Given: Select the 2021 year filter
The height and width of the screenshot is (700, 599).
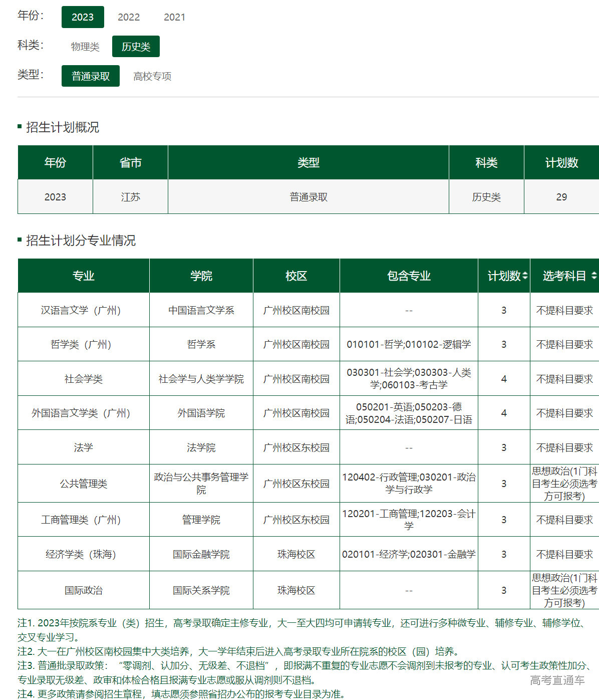Looking at the screenshot, I should coord(175,17).
